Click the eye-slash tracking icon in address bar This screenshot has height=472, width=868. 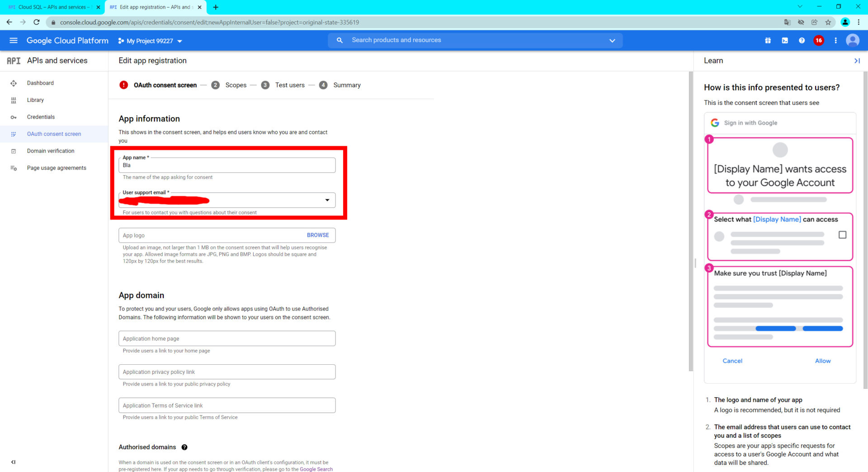coord(801,22)
